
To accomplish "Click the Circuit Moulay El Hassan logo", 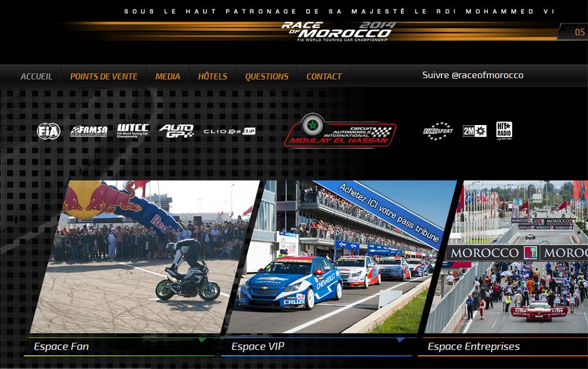I will (340, 131).
